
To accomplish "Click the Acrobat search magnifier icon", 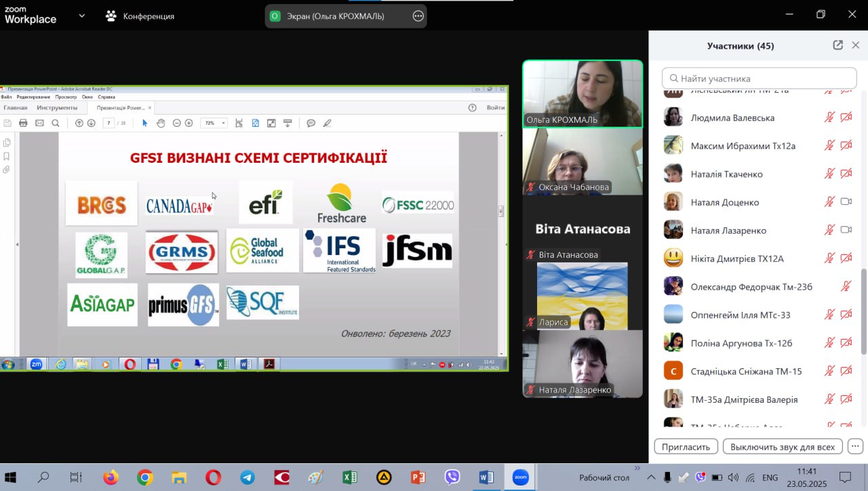I will (x=56, y=123).
